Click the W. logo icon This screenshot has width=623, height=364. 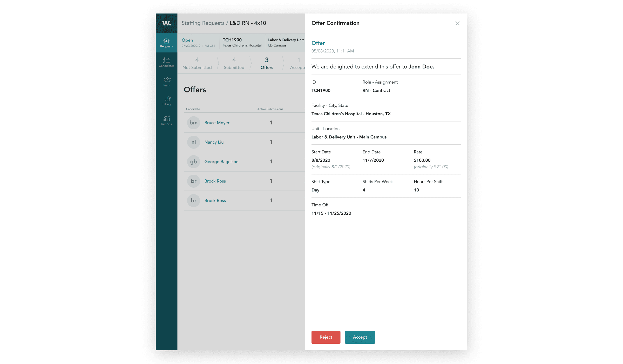coord(166,23)
